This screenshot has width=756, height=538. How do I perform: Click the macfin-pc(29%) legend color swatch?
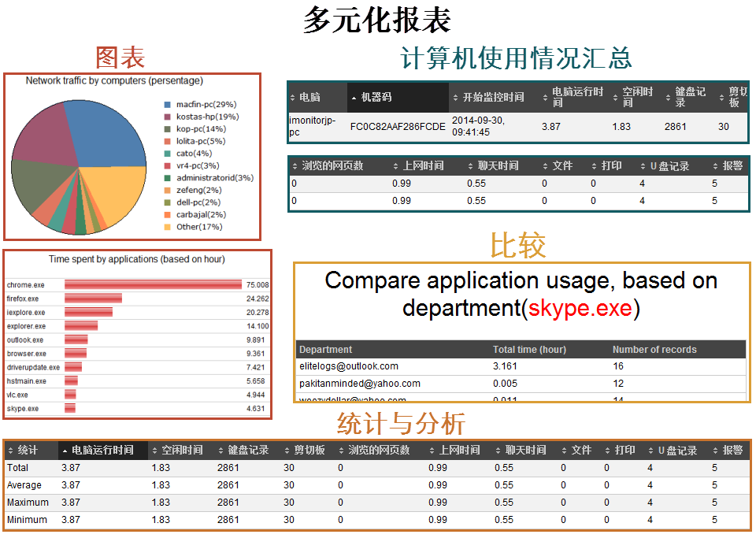pos(168,105)
